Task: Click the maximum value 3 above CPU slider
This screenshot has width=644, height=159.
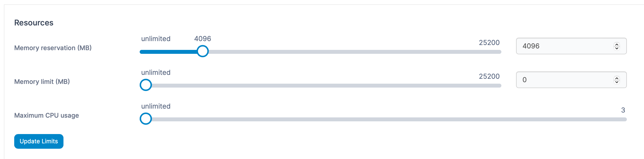Action: (x=623, y=110)
